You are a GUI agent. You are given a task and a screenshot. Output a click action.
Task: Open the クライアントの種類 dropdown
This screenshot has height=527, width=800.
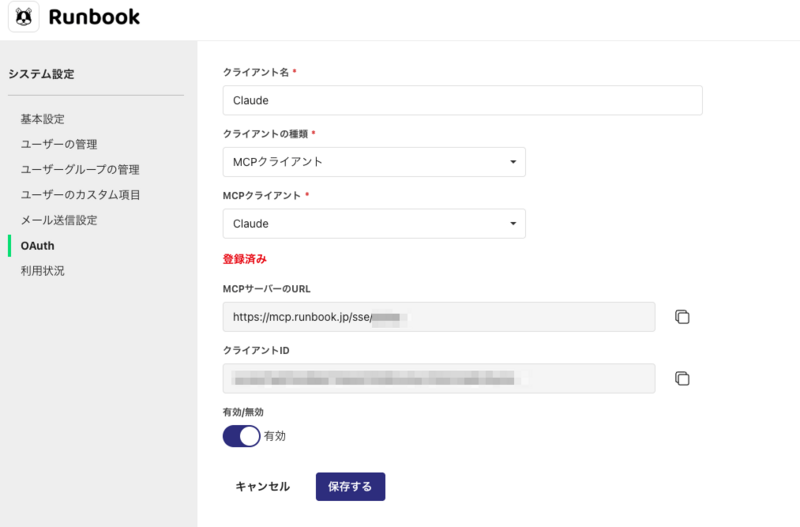(373, 161)
